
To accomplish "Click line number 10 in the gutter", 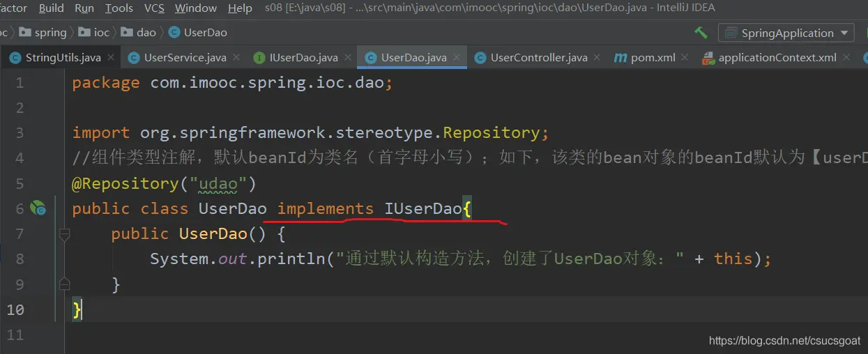I will pos(15,309).
